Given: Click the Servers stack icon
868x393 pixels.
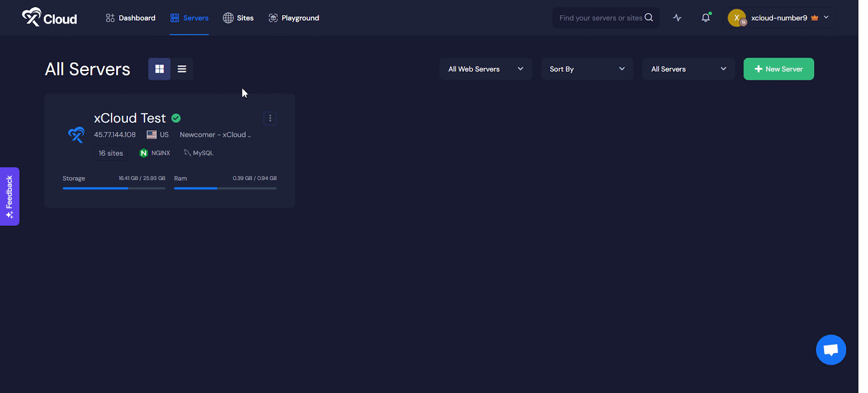Looking at the screenshot, I should (x=175, y=18).
